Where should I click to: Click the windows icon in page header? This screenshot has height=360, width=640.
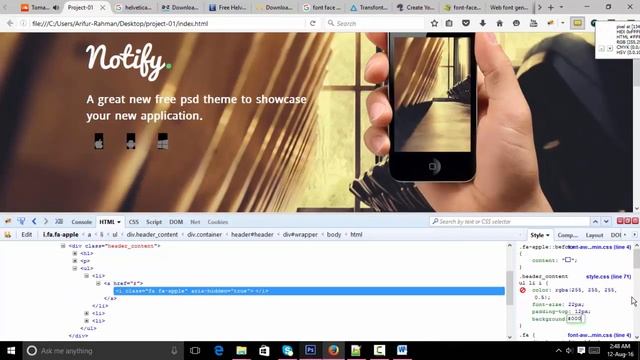pyautogui.click(x=162, y=141)
